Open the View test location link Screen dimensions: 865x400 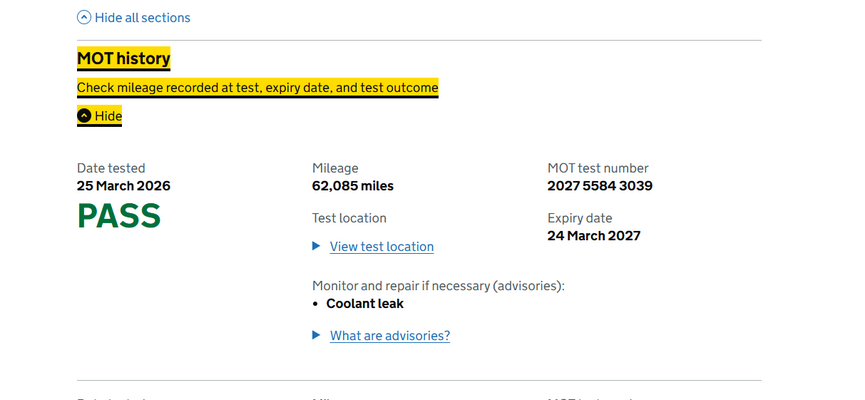381,246
